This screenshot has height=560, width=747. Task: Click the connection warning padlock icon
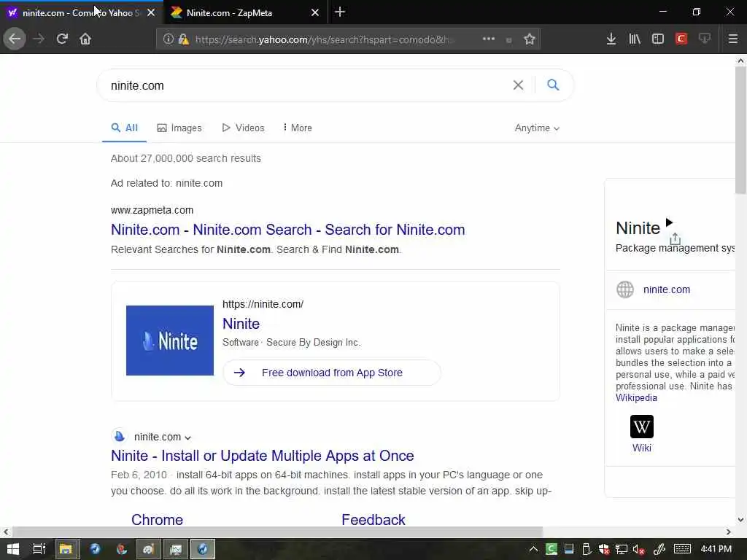click(x=183, y=39)
